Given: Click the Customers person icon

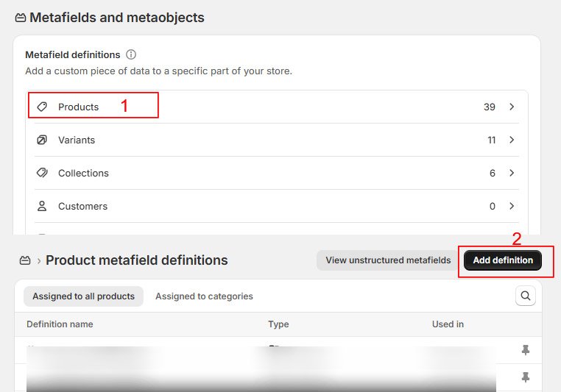Looking at the screenshot, I should click(42, 206).
